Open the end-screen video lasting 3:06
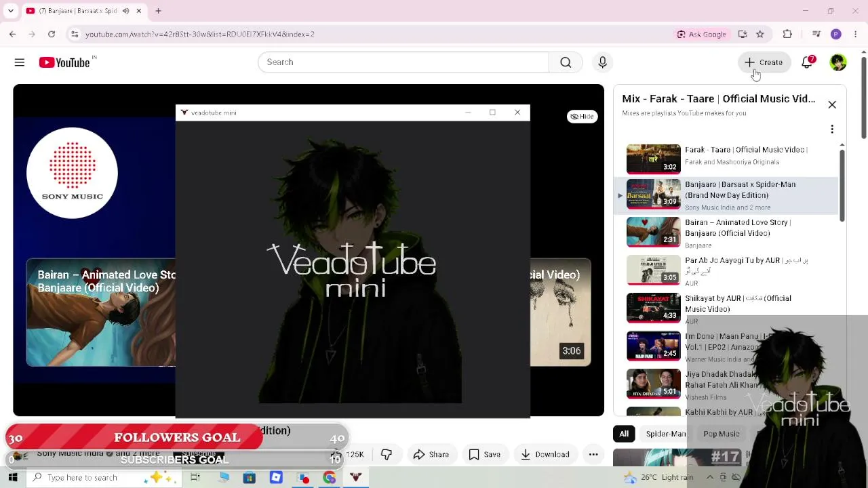 560,312
